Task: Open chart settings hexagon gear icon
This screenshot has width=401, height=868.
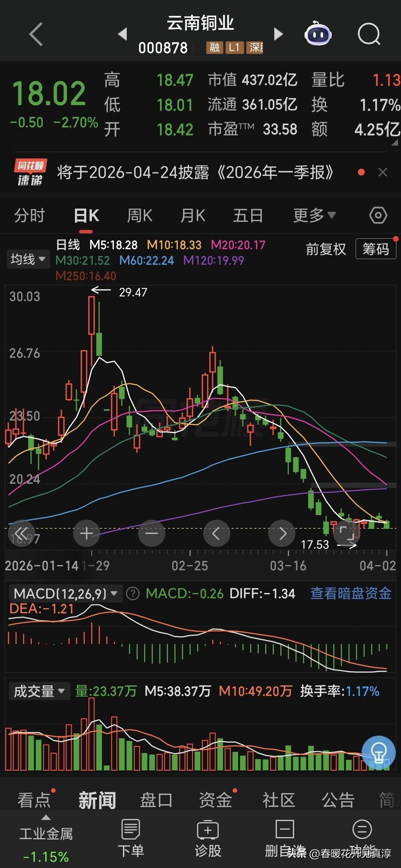Action: tap(378, 216)
